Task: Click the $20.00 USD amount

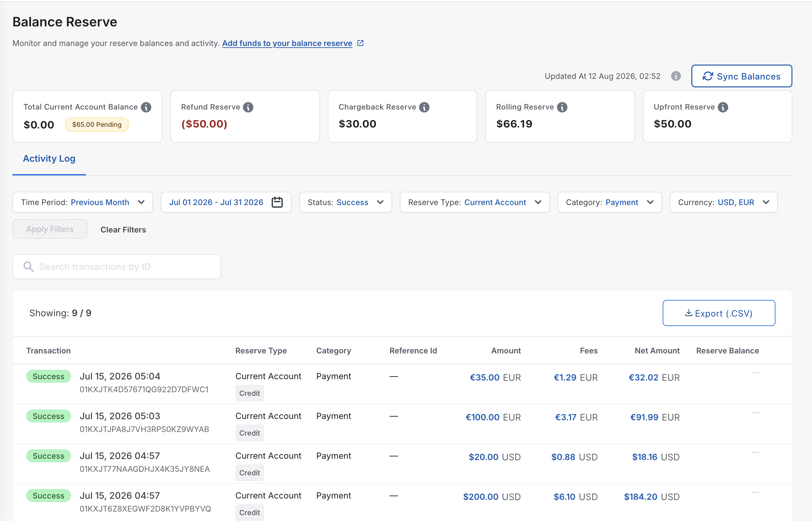Action: pos(495,457)
